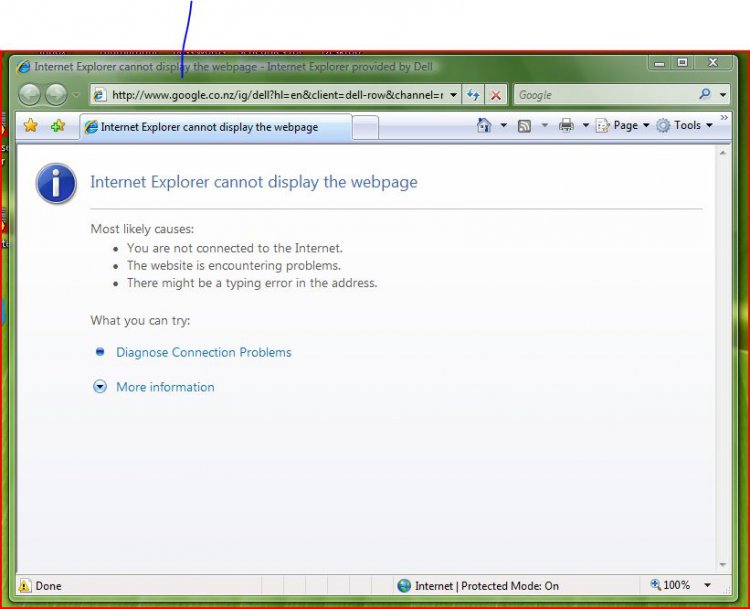Open the recent pages dropdown arrow
Screen dimensions: 750x609
pyautogui.click(x=76, y=95)
